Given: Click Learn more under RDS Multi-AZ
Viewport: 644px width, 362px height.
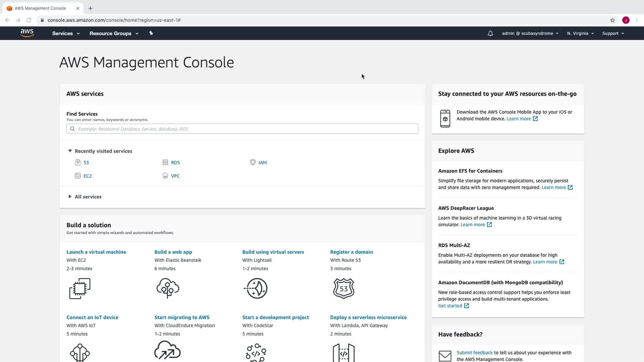Looking at the screenshot, I should click(548, 262).
